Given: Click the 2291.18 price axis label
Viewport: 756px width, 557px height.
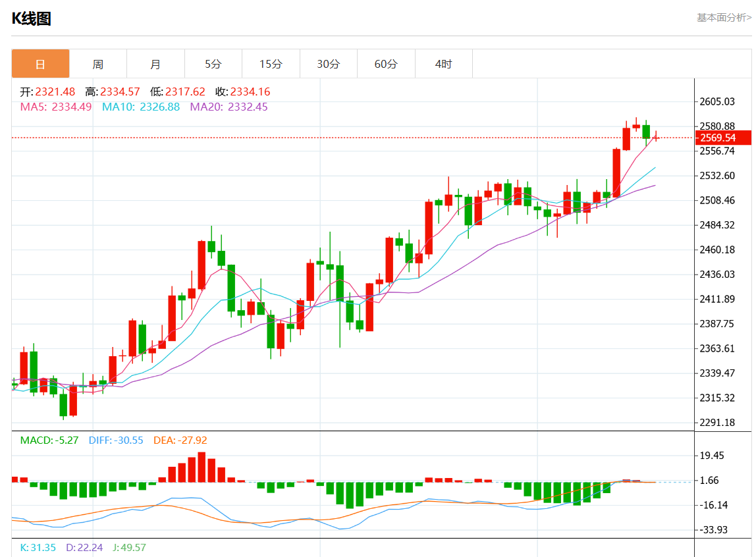Looking at the screenshot, I should (x=717, y=423).
